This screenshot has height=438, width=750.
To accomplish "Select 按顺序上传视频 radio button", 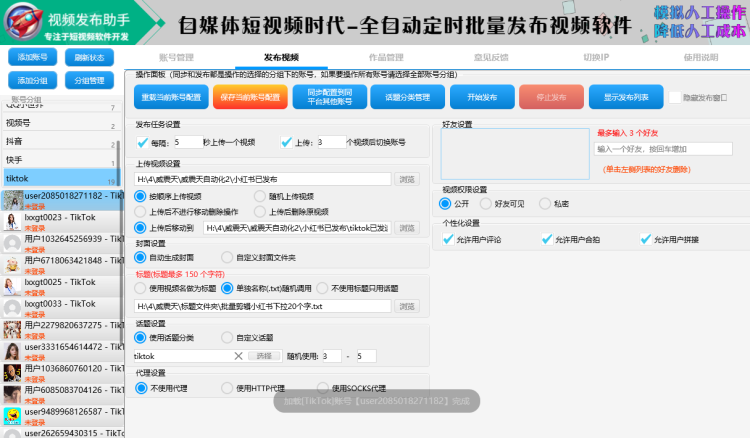I will pos(140,197).
